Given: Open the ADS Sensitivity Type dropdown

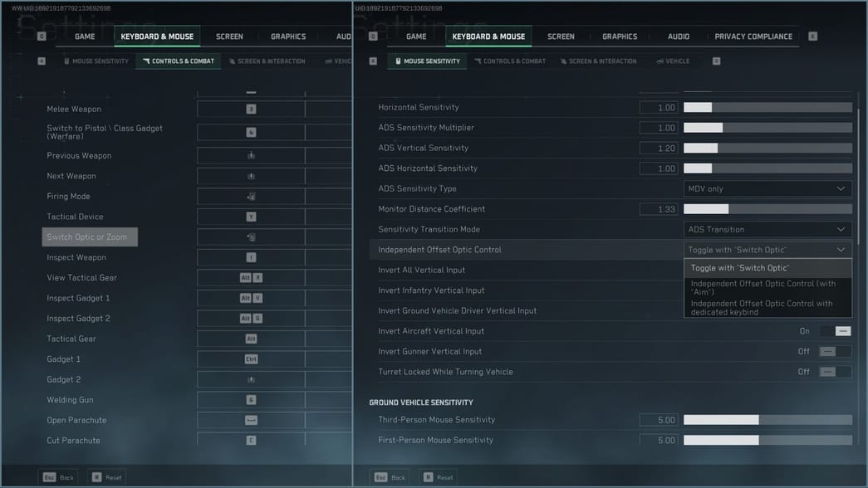Looking at the screenshot, I should tap(767, 188).
